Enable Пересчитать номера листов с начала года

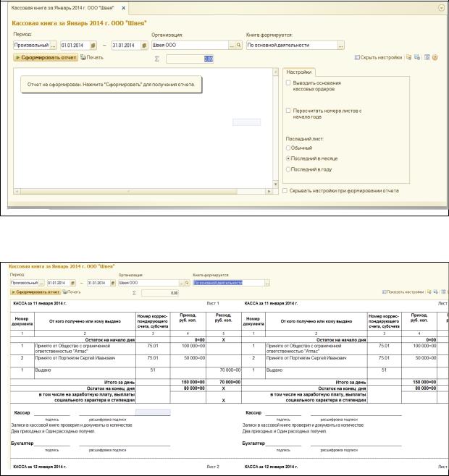tap(288, 111)
